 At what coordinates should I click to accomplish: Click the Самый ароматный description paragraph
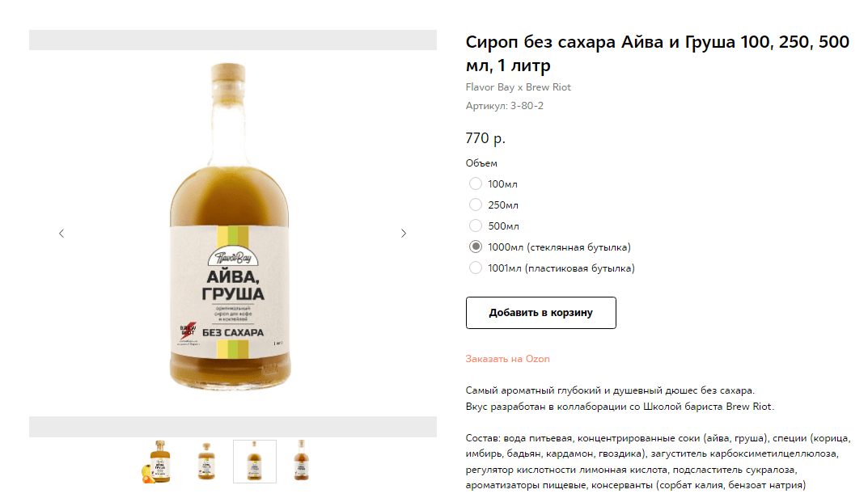pyautogui.click(x=620, y=399)
